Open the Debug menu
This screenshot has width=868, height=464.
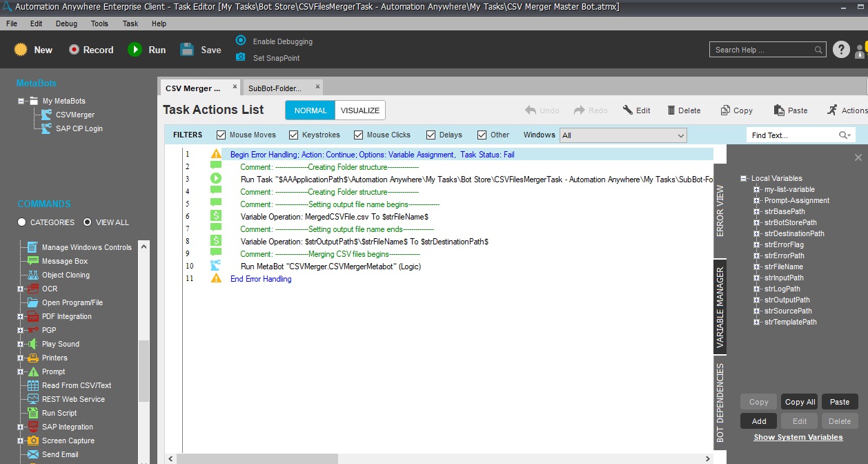tap(66, 23)
